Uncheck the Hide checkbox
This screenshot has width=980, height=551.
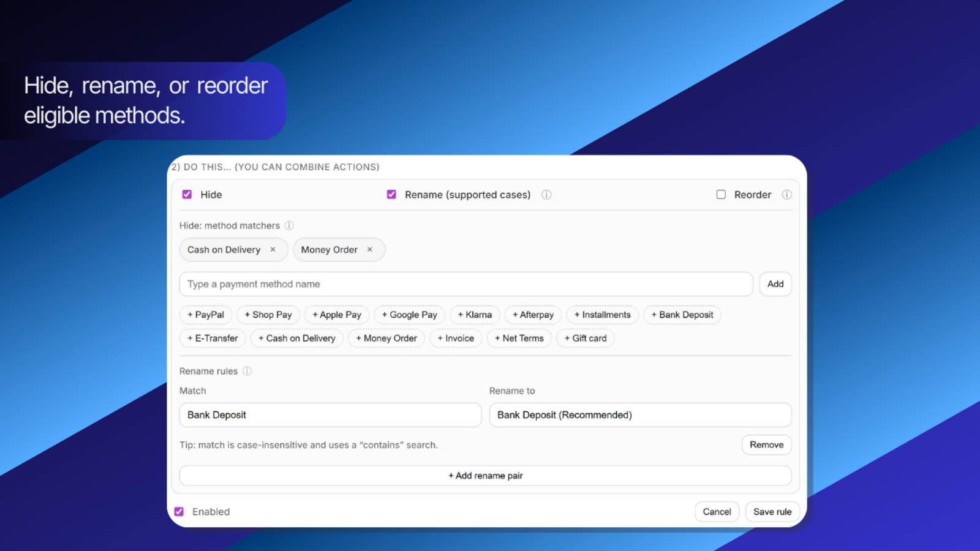pos(187,195)
